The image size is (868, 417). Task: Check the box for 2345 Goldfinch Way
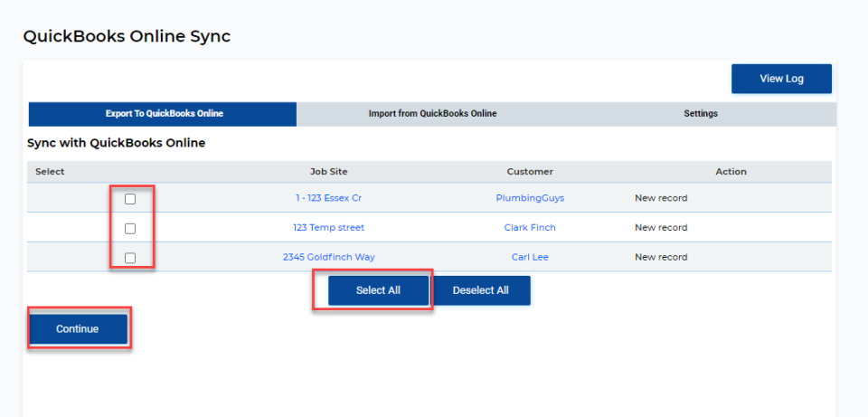[130, 258]
